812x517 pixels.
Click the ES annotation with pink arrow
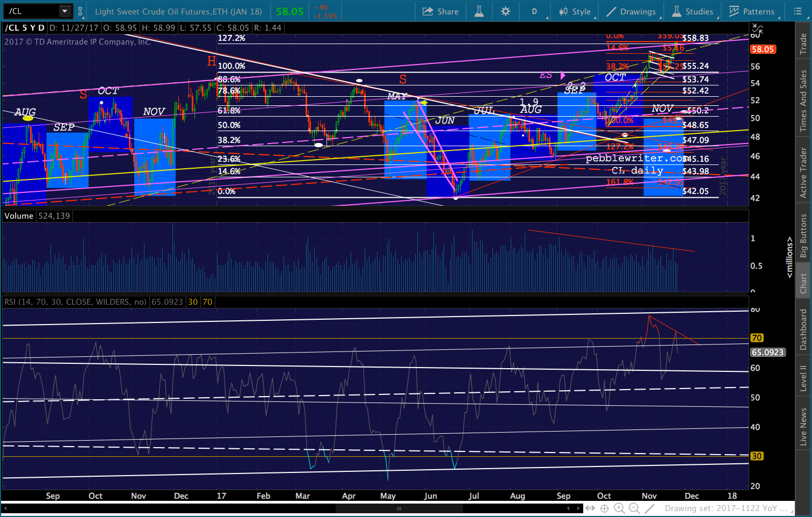[552, 75]
